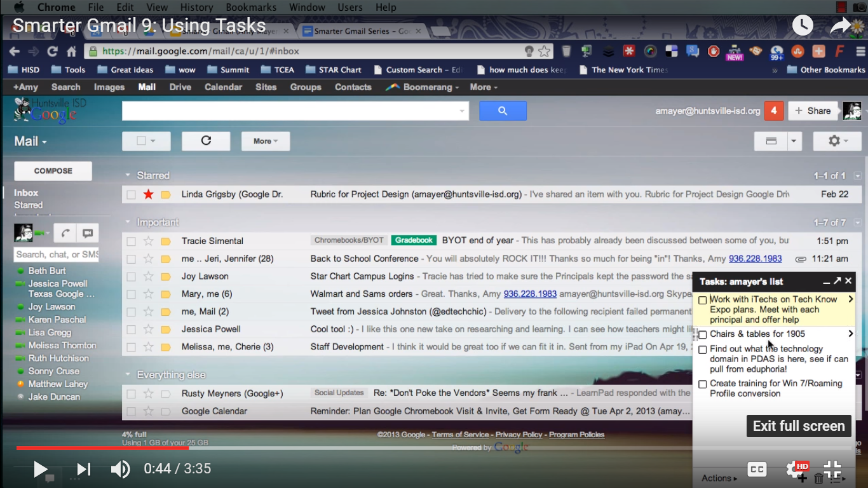Turn on closed captions

tap(757, 470)
